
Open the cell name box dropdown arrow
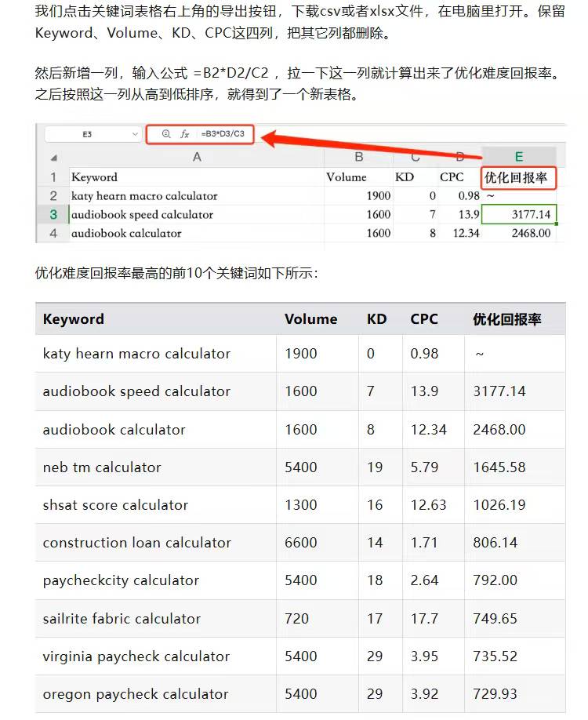point(135,134)
